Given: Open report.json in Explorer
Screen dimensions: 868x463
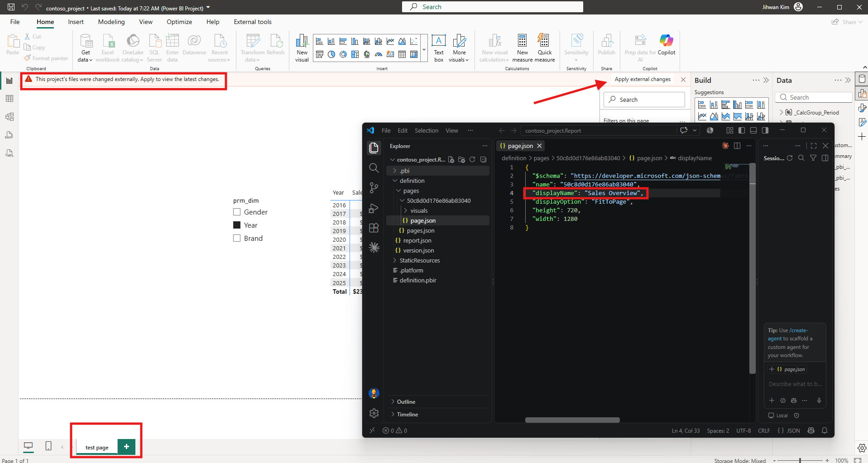Looking at the screenshot, I should (417, 240).
